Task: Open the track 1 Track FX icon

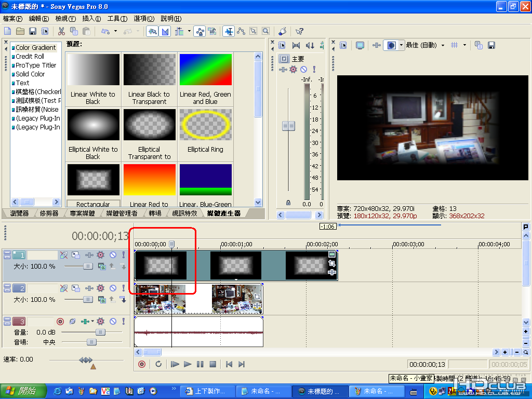Action: point(100,255)
